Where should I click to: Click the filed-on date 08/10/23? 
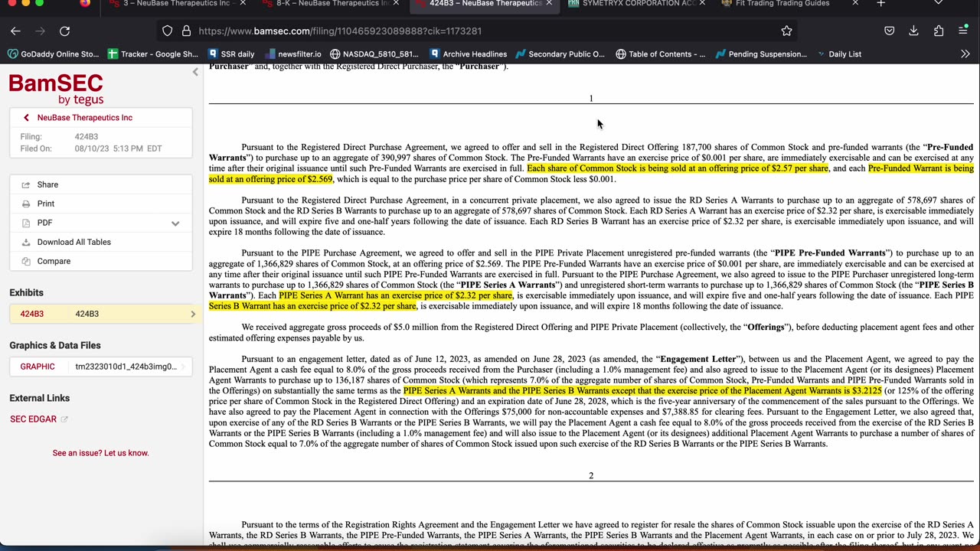click(118, 148)
